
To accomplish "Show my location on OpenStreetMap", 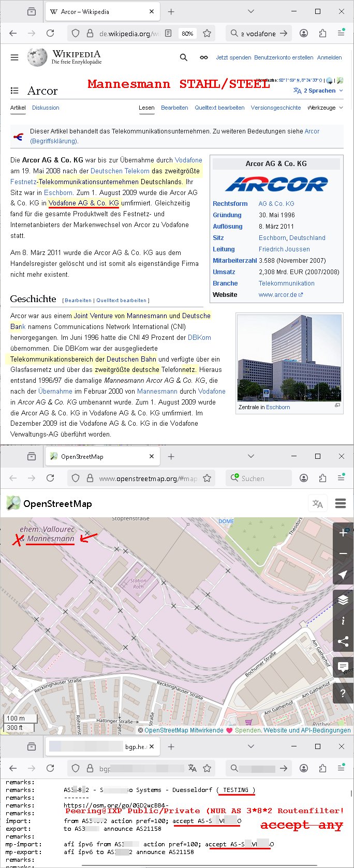I will coord(343,575).
